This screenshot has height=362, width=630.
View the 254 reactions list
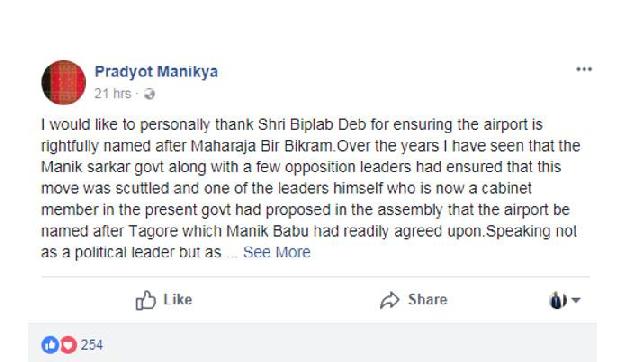pos(92,345)
